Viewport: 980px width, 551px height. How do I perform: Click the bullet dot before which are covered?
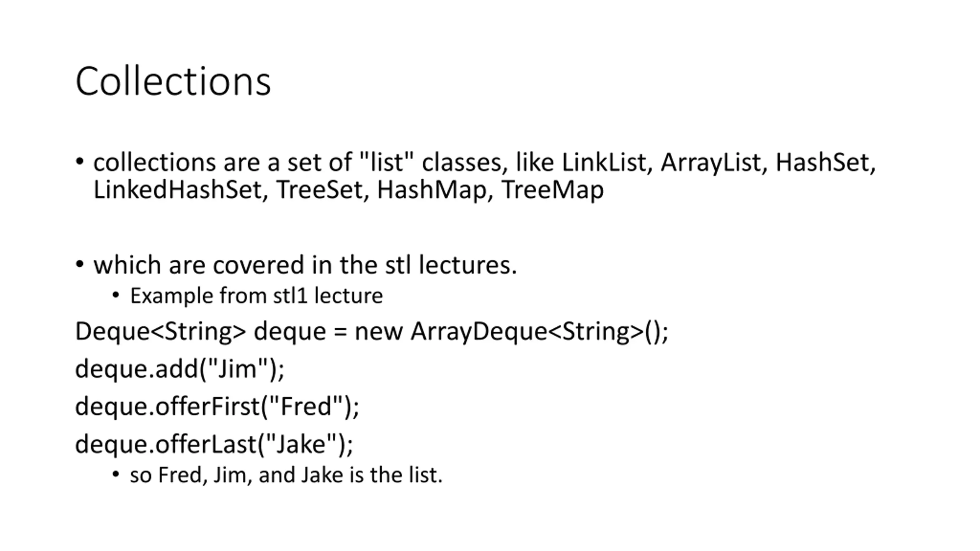point(80,264)
